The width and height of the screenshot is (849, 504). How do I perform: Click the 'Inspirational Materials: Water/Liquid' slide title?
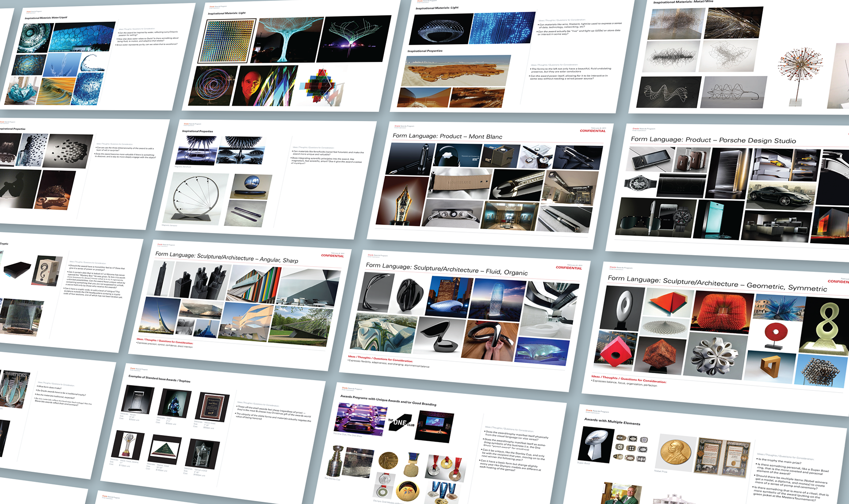click(x=46, y=18)
